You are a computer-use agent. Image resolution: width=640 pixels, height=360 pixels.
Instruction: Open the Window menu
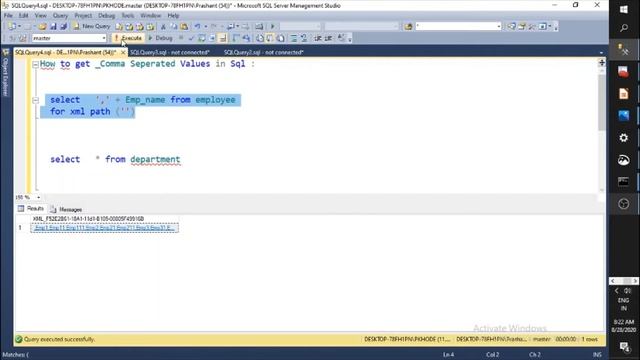(151, 16)
